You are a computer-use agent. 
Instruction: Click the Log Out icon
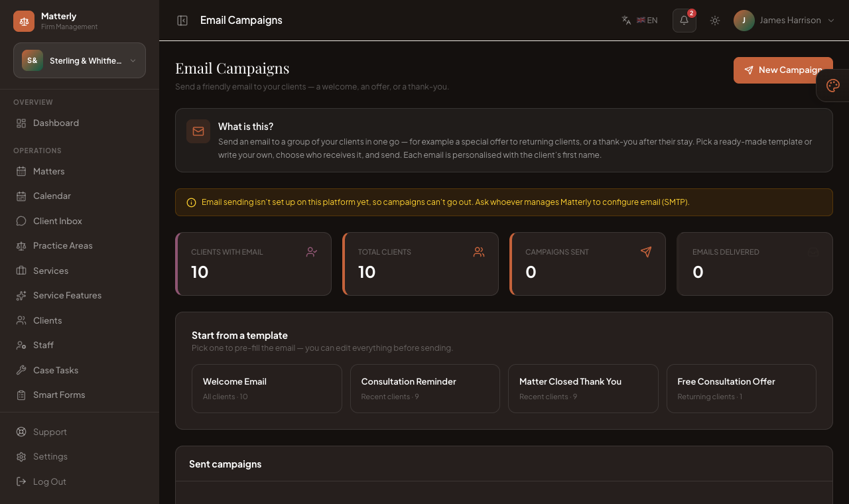tap(21, 482)
